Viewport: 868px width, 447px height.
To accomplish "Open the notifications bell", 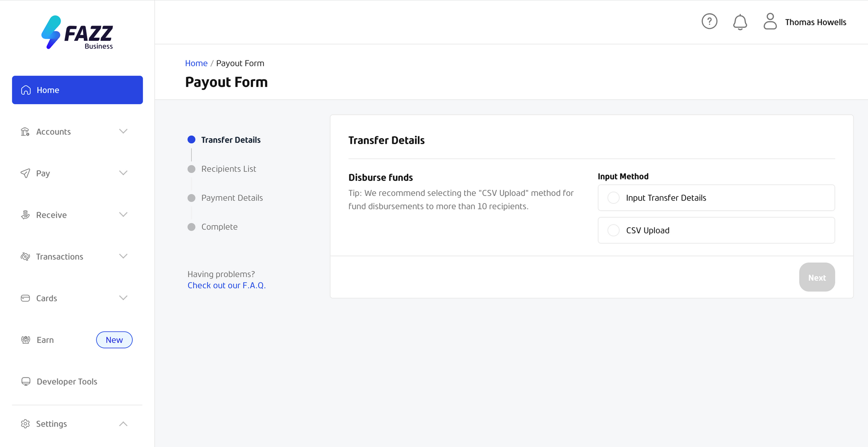I will point(740,22).
